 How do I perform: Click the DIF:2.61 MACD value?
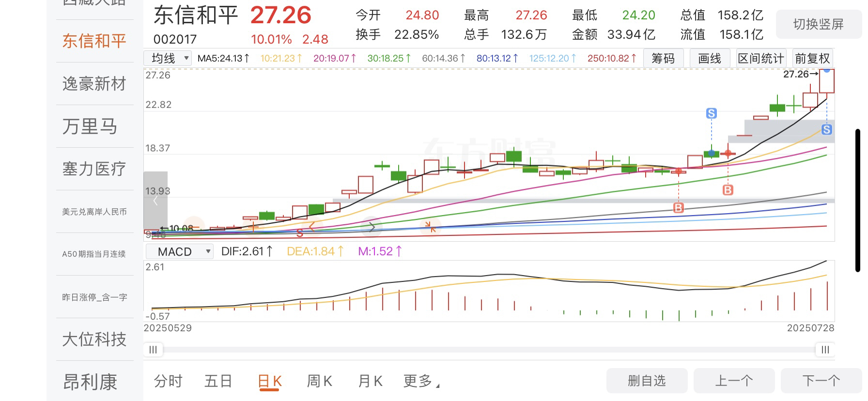(247, 251)
